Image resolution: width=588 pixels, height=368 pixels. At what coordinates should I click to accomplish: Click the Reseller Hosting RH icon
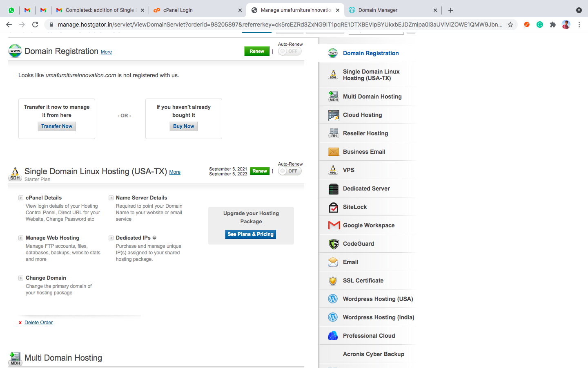(x=334, y=133)
